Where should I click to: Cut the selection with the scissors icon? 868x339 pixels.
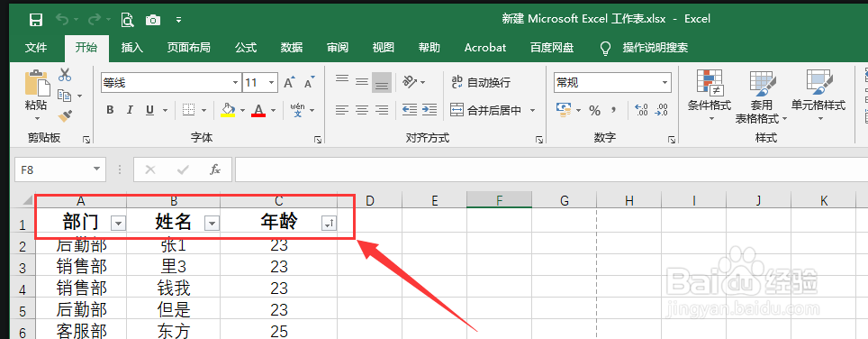click(x=65, y=74)
